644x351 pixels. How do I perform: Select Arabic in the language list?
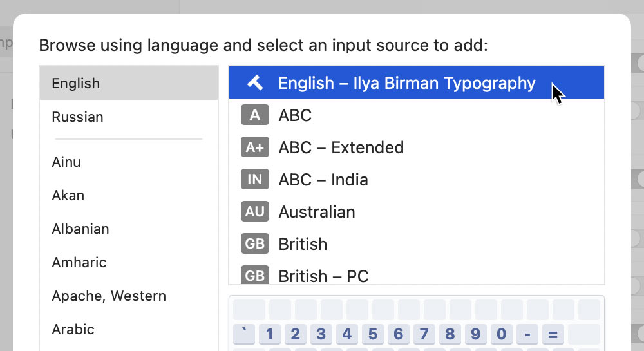(x=73, y=329)
